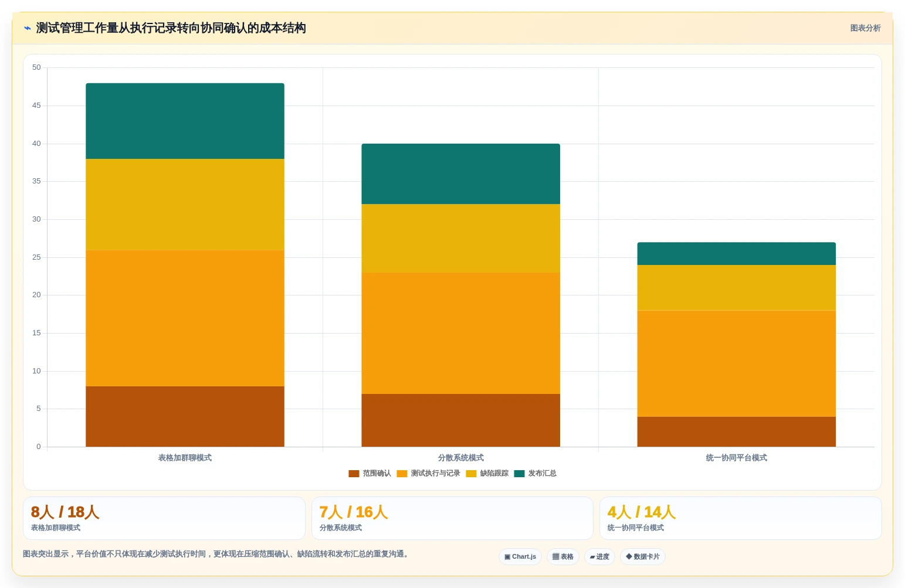Click the 表格加群聊模式 x-axis label

(x=185, y=458)
